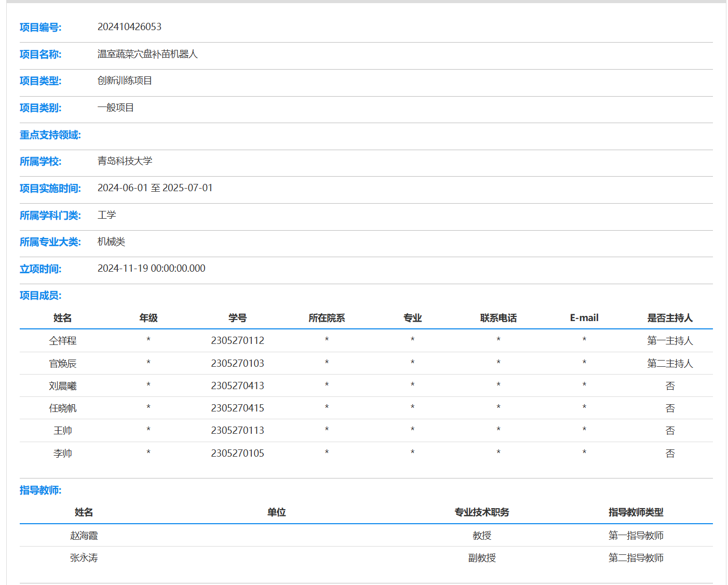Click the 指导教师类型 column header

636,512
